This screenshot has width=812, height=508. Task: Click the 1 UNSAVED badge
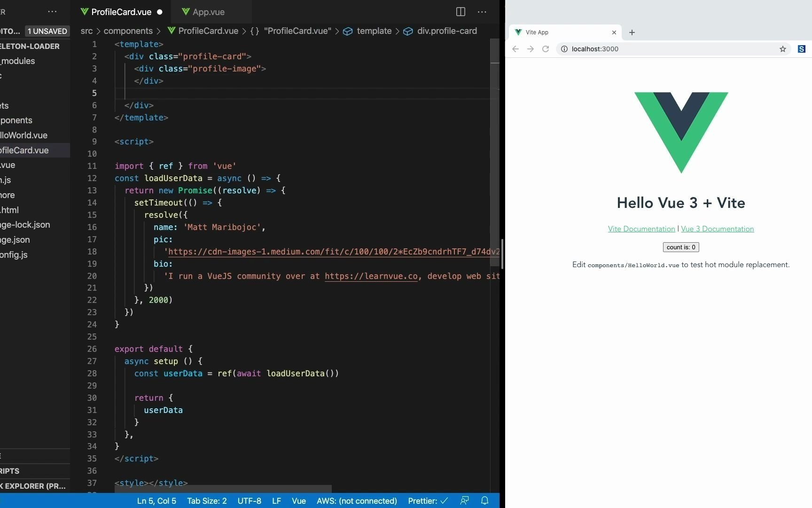click(x=47, y=31)
